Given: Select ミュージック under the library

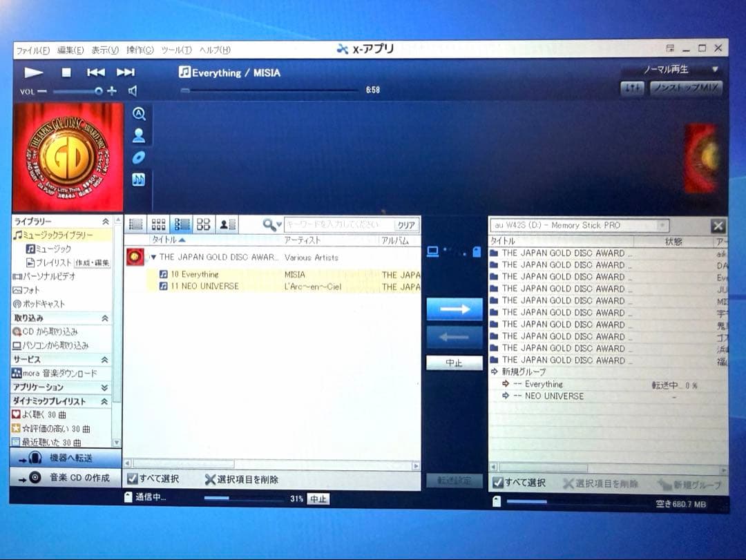Looking at the screenshot, I should (48, 249).
